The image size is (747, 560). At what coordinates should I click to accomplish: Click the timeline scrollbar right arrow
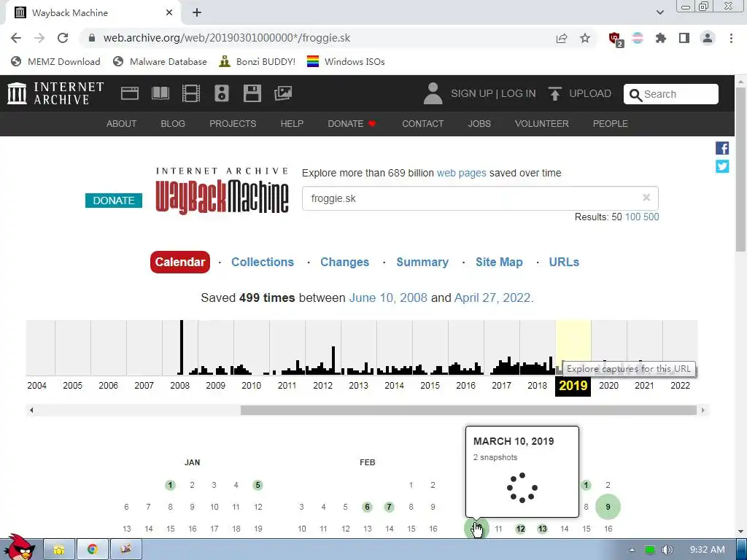(703, 410)
